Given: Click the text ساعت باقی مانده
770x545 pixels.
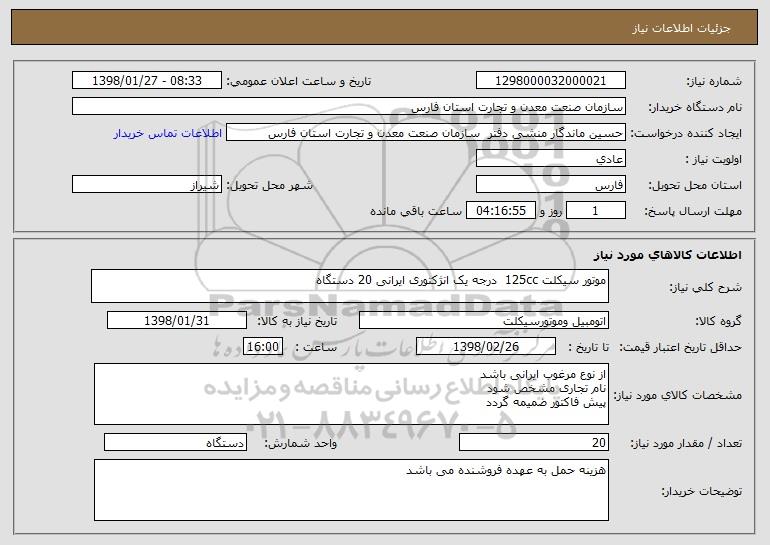Looking at the screenshot, I should 416,211.
